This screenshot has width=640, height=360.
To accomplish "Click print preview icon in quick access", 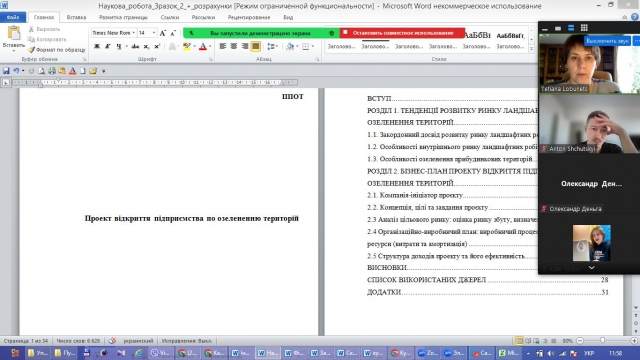I will pyautogui.click(x=41, y=71).
